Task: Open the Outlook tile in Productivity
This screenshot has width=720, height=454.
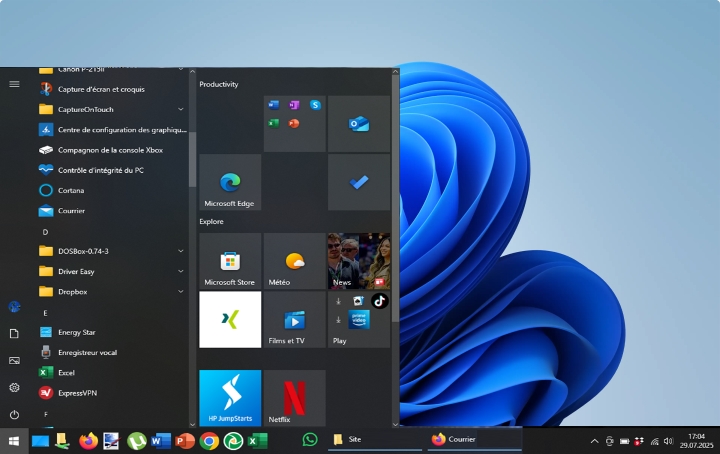Action: [x=359, y=123]
